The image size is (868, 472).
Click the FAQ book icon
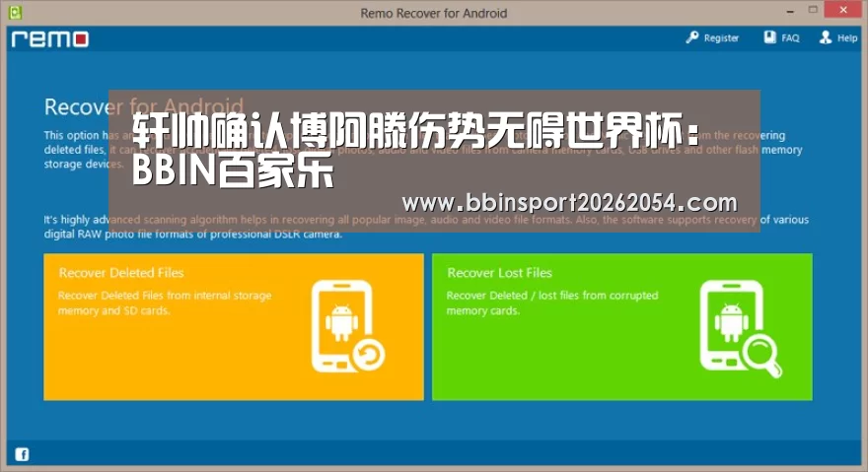pyautogui.click(x=770, y=37)
